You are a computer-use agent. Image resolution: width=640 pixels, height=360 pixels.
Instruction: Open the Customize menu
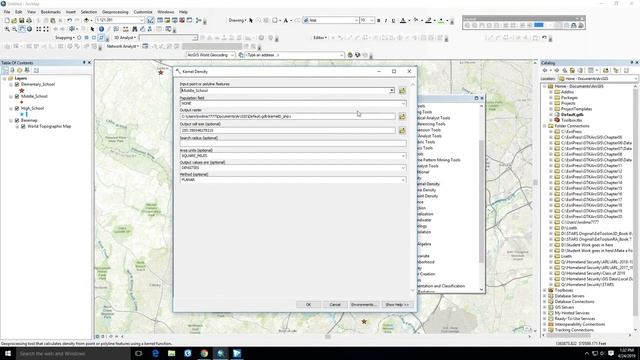pos(143,12)
